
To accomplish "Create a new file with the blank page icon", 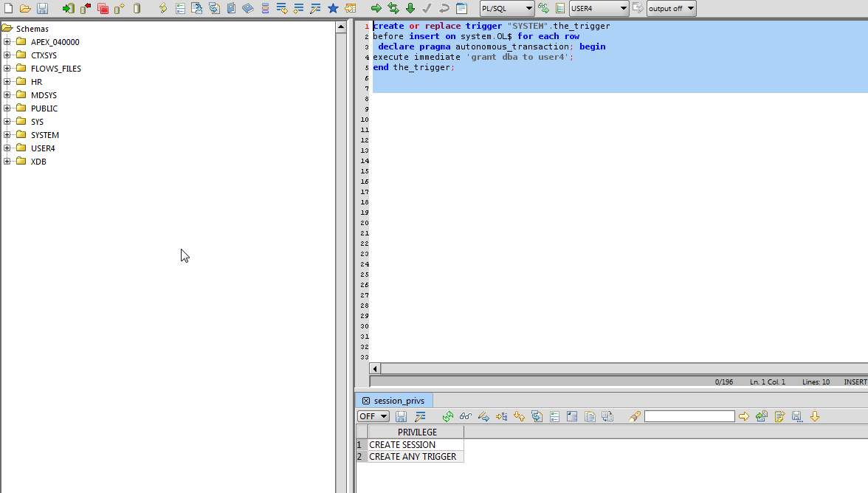I will click(8, 8).
